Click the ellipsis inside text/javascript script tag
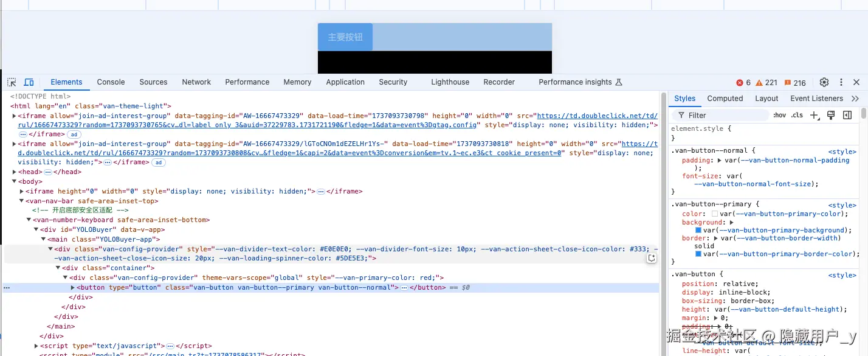The height and width of the screenshot is (356, 868). (x=170, y=346)
